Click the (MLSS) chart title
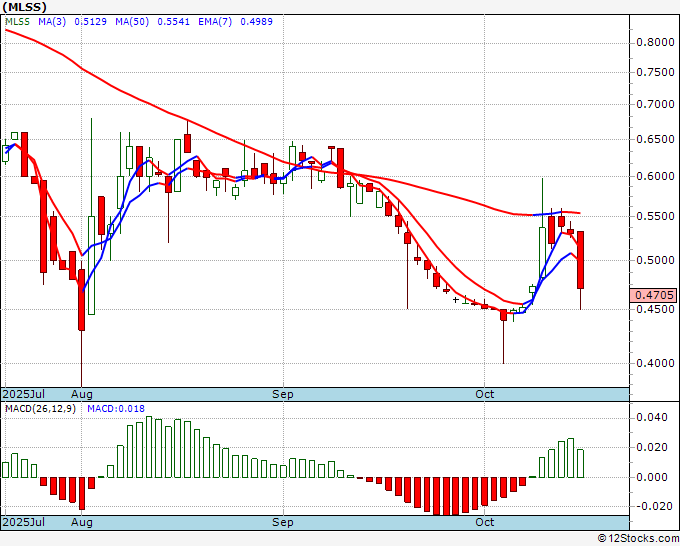 coord(24,7)
